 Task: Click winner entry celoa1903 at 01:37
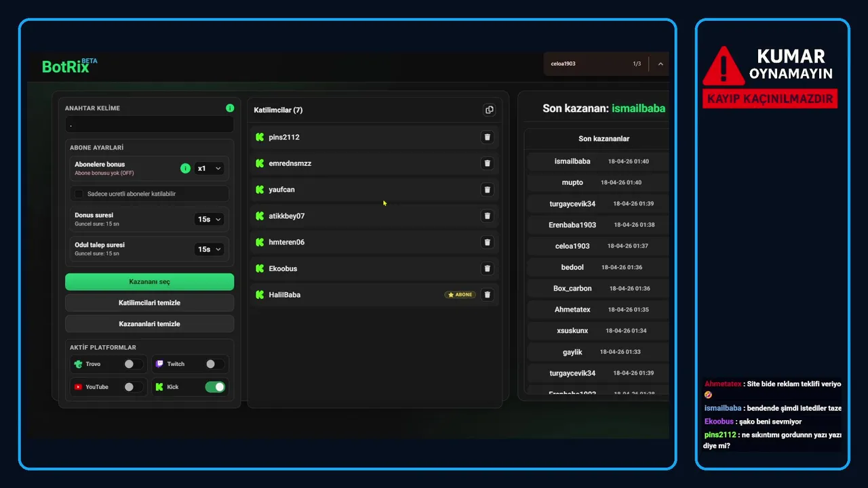click(x=598, y=246)
